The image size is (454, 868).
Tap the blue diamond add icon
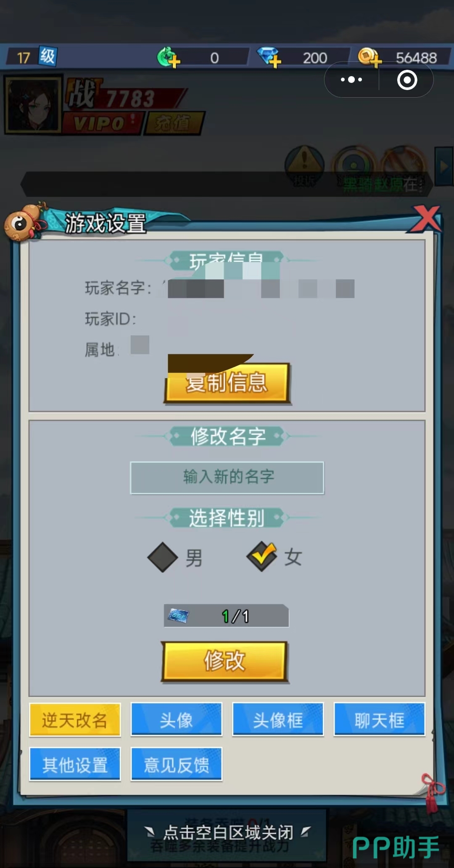(269, 57)
